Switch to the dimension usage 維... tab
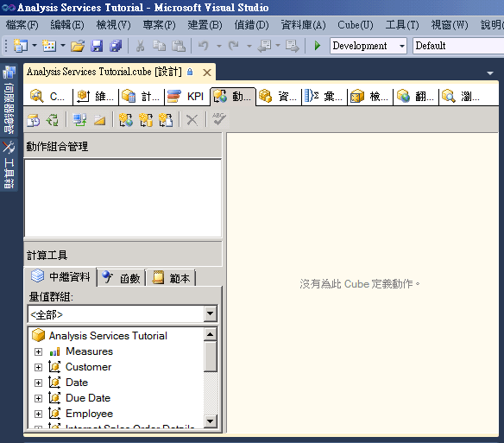This screenshot has width=504, height=443. coord(96,96)
